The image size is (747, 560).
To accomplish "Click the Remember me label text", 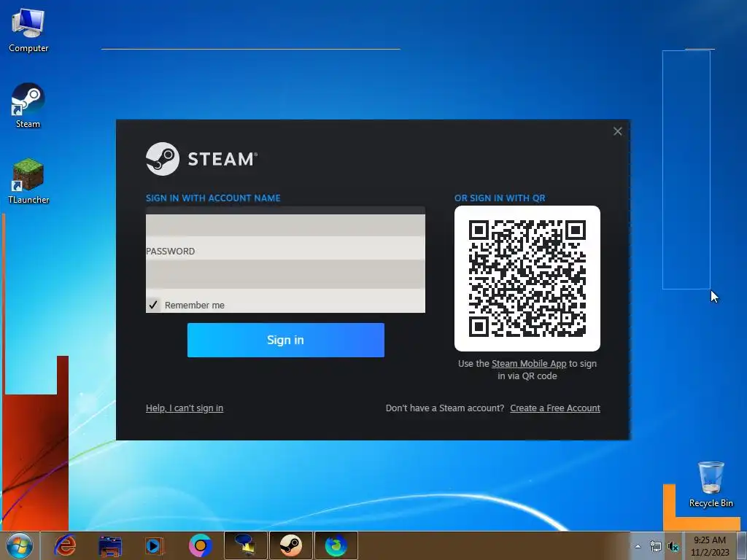I will click(x=194, y=306).
